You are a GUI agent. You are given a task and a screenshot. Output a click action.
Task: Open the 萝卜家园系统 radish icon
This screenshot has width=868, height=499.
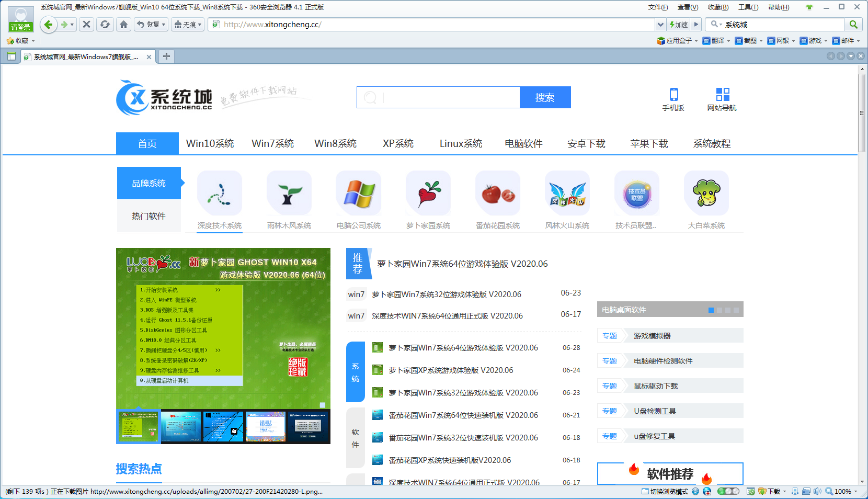point(428,193)
